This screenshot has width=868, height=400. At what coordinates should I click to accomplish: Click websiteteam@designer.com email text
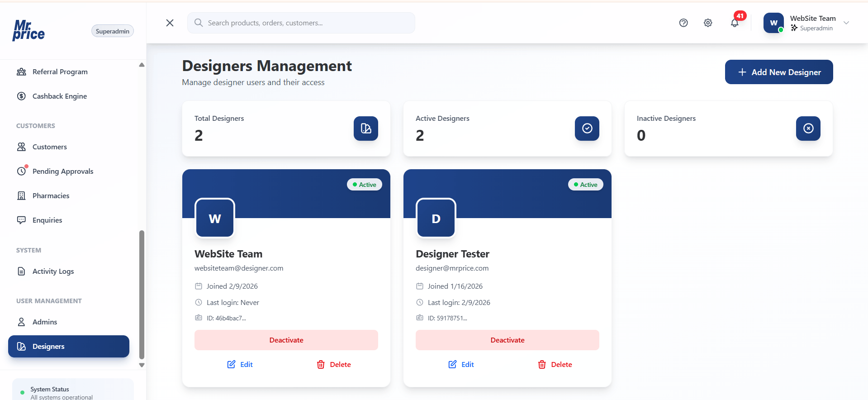click(x=239, y=268)
